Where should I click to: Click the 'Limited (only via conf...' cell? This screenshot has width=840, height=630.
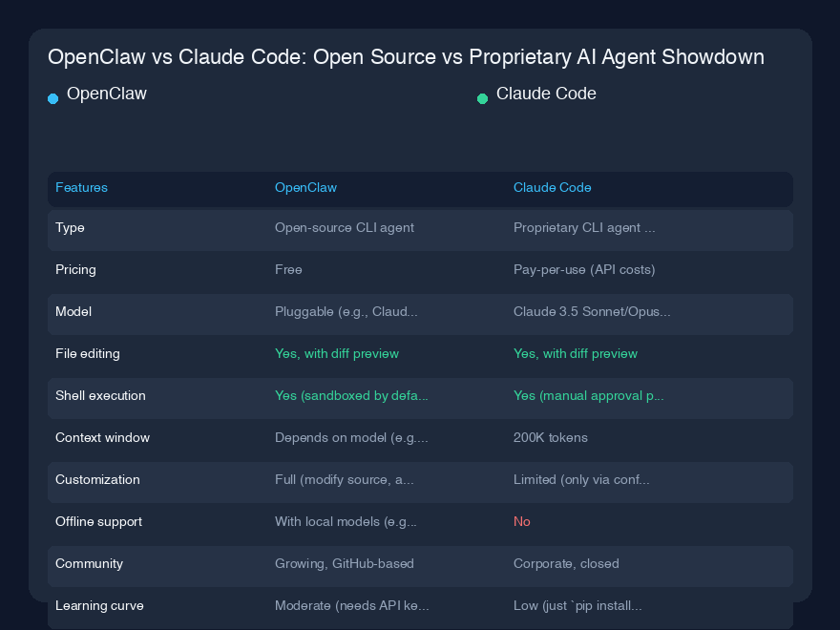click(x=581, y=480)
